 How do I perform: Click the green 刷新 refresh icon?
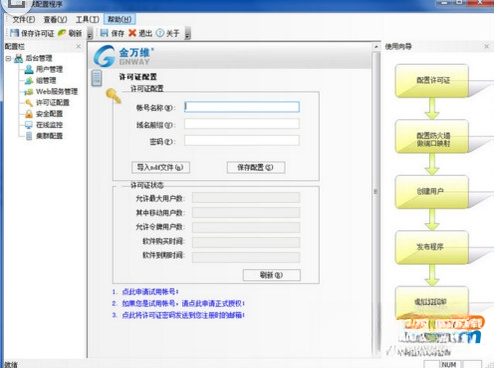[x=62, y=33]
